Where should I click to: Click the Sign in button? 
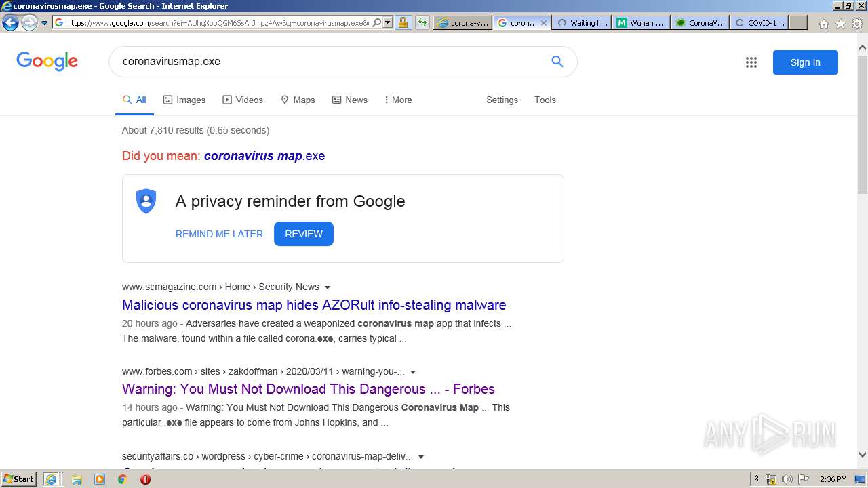click(806, 62)
